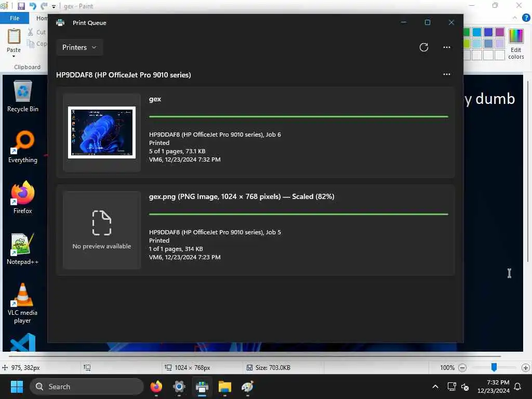Open the Windows Start menu
The height and width of the screenshot is (399, 532).
[17, 387]
